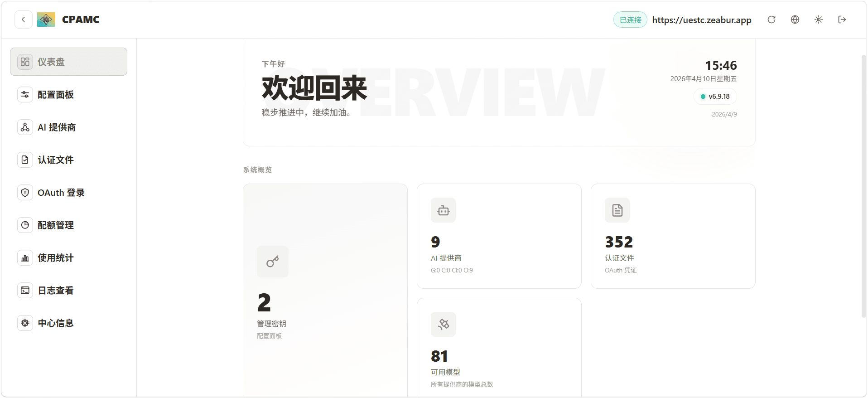Click the 配额管理 clock icon
This screenshot has height=398, width=868.
pyautogui.click(x=25, y=225)
